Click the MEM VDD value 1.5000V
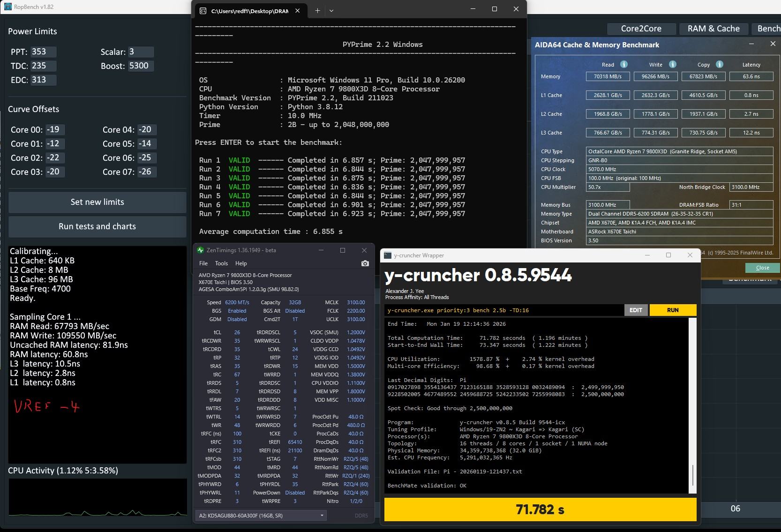This screenshot has width=781, height=532. pos(356,367)
